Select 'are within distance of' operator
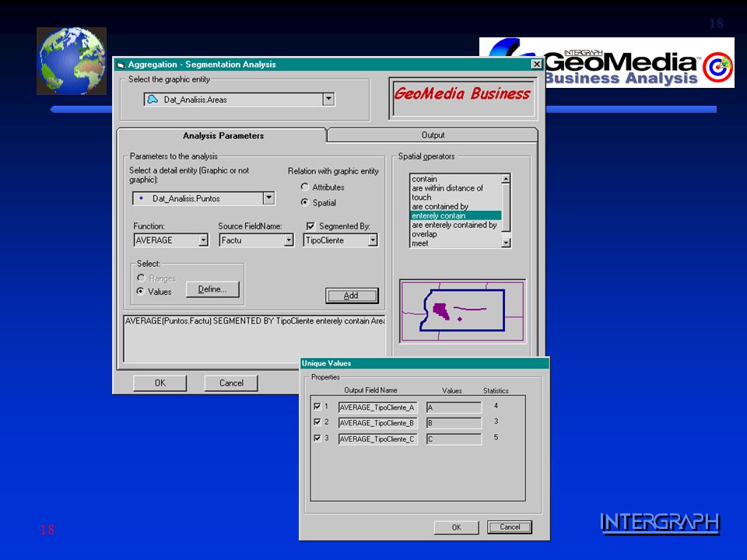 pos(456,188)
